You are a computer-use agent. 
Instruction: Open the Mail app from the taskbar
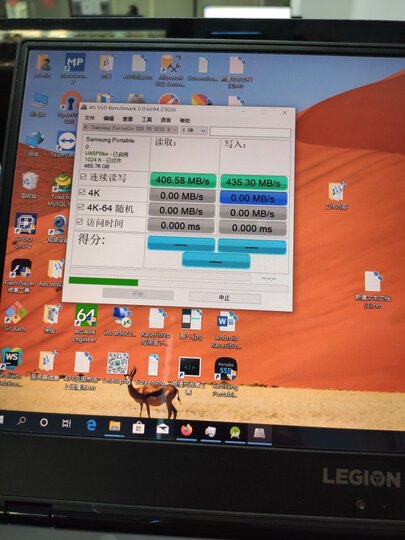click(x=162, y=429)
